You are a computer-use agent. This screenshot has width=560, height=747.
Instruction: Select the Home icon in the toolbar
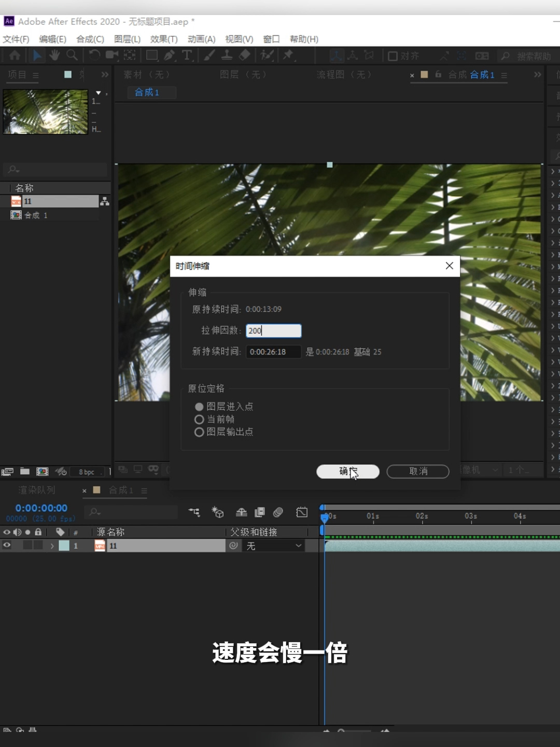(15, 55)
